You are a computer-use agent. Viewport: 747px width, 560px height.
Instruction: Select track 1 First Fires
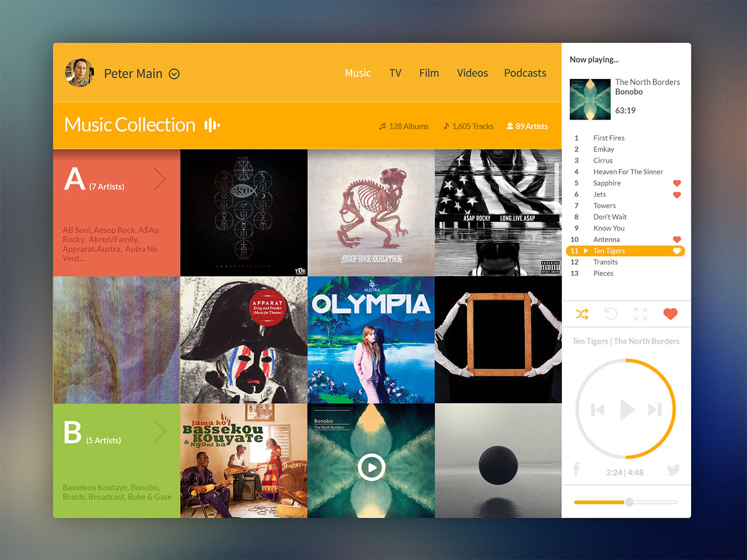(x=625, y=138)
